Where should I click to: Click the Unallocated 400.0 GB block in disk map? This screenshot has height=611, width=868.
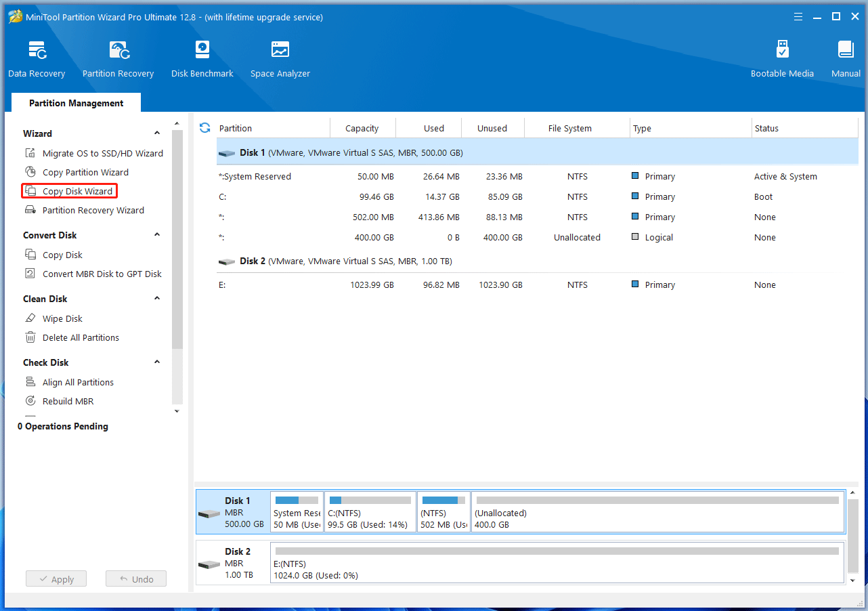pos(657,511)
